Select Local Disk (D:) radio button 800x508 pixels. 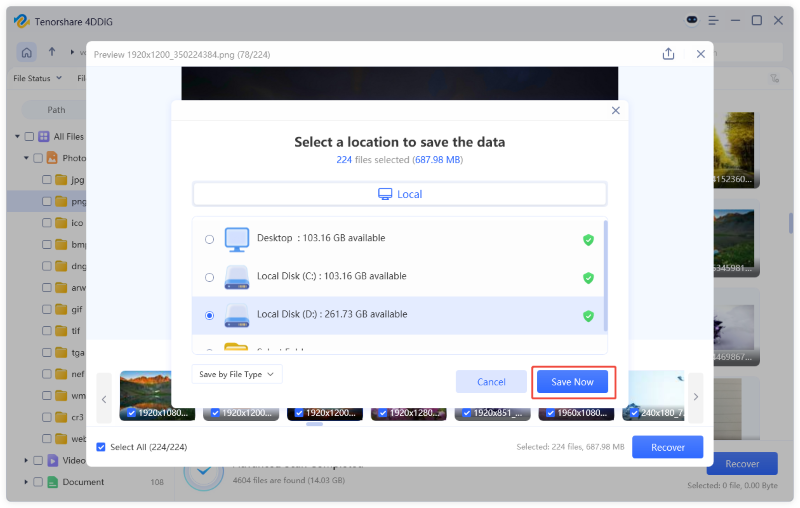209,316
